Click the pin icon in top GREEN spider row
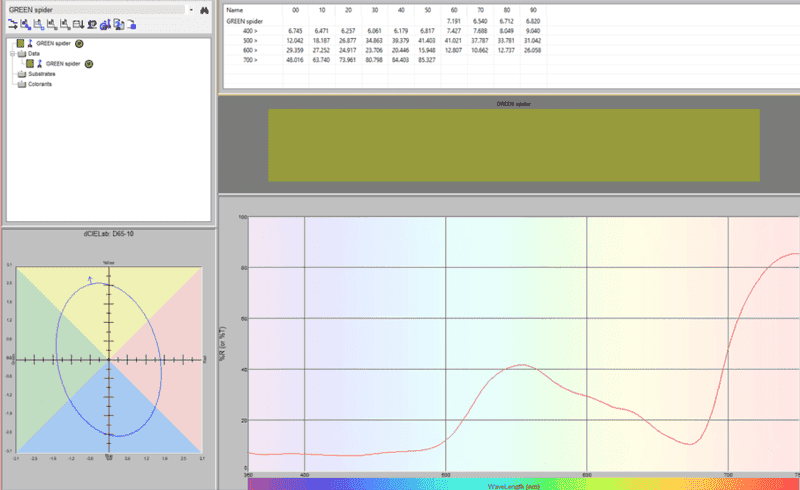The width and height of the screenshot is (800, 490). click(30, 43)
